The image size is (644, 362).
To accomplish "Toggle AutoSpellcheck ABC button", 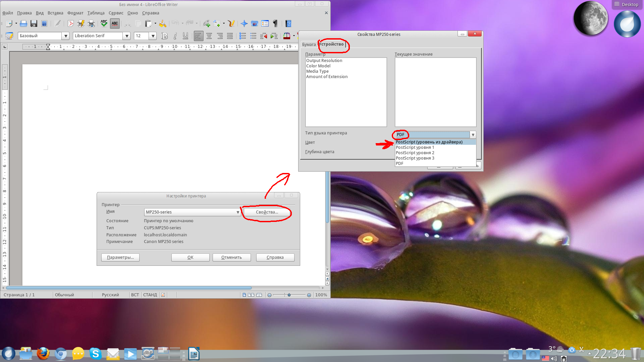I will pyautogui.click(x=115, y=23).
